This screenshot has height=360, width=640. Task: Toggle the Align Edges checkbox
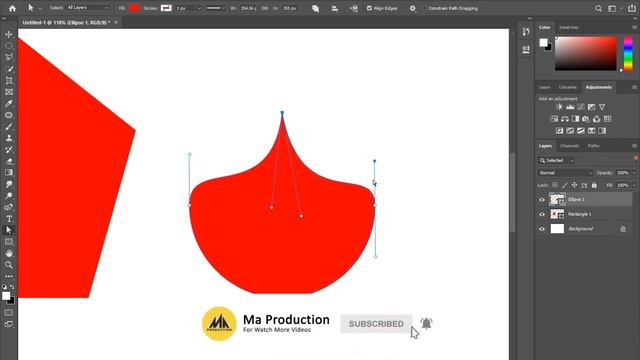369,8
